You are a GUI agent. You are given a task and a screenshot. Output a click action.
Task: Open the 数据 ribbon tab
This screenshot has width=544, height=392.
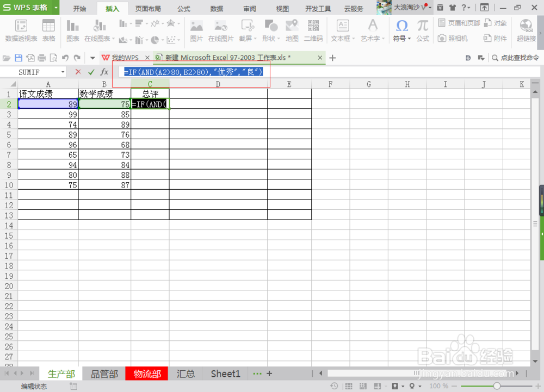[x=217, y=9]
